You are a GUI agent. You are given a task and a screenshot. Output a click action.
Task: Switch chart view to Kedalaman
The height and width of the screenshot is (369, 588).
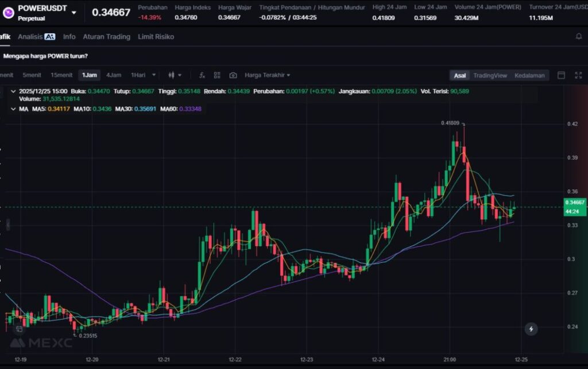point(529,75)
